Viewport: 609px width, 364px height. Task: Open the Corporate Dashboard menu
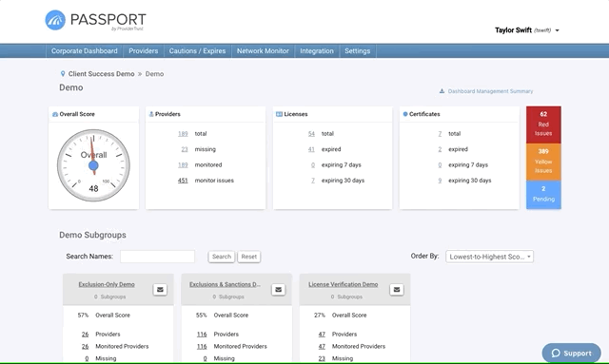pyautogui.click(x=85, y=50)
